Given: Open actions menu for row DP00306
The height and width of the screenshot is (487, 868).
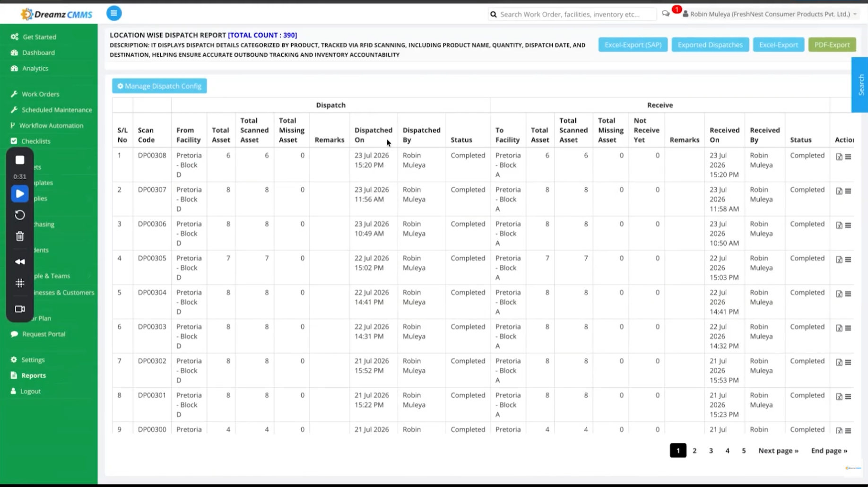Looking at the screenshot, I should point(848,226).
